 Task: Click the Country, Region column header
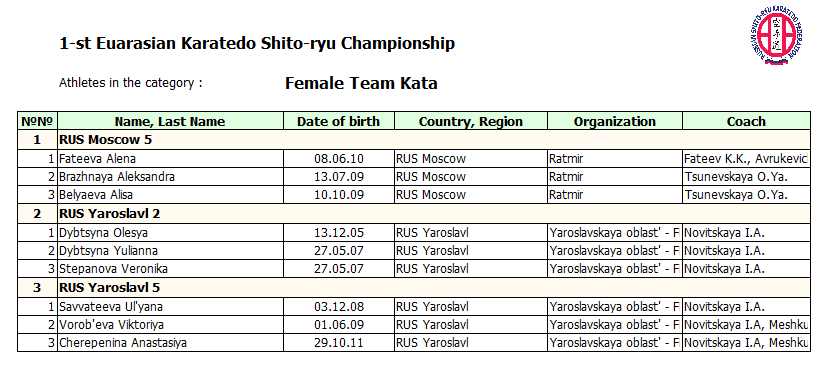point(471,121)
